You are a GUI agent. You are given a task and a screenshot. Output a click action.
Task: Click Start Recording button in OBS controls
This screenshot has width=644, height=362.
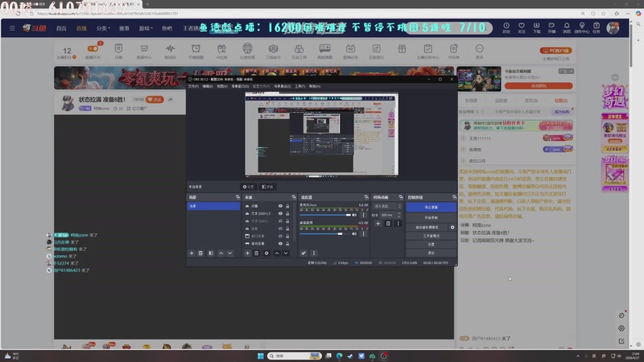coord(431,217)
